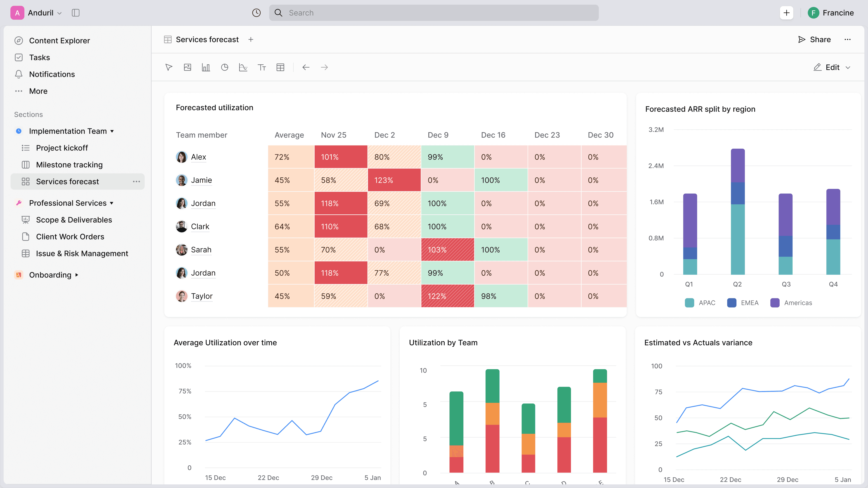Image resolution: width=868 pixels, height=488 pixels.
Task: Insert an image from toolbar
Action: [187, 67]
